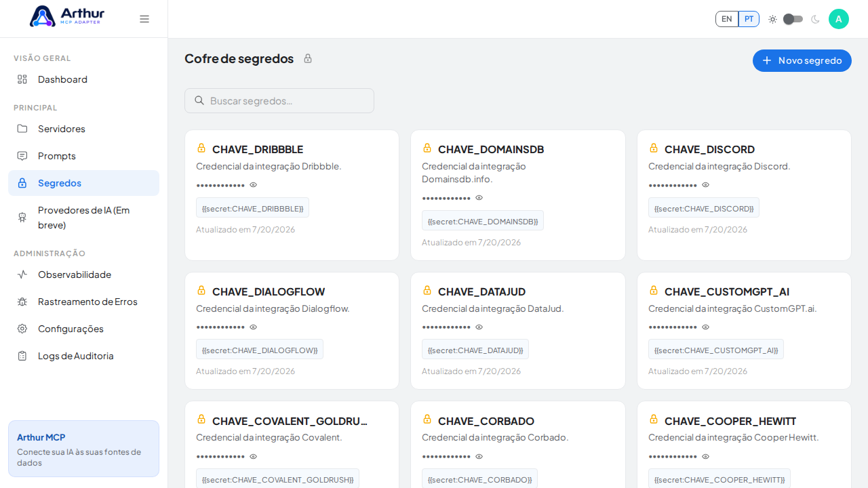The image size is (868, 488).
Task: Unmask CHAVE_COVALENT_GOLDRUSH value with eye icon
Action: point(254,457)
